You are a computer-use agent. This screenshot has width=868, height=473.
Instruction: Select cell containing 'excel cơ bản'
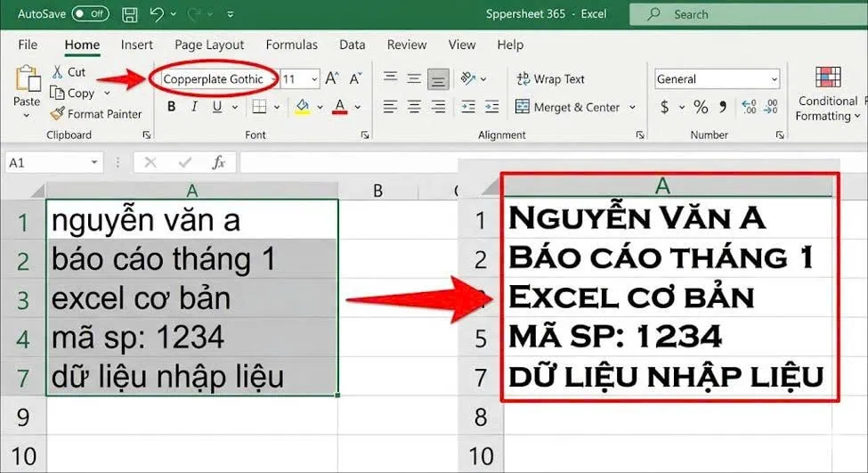coord(192,298)
